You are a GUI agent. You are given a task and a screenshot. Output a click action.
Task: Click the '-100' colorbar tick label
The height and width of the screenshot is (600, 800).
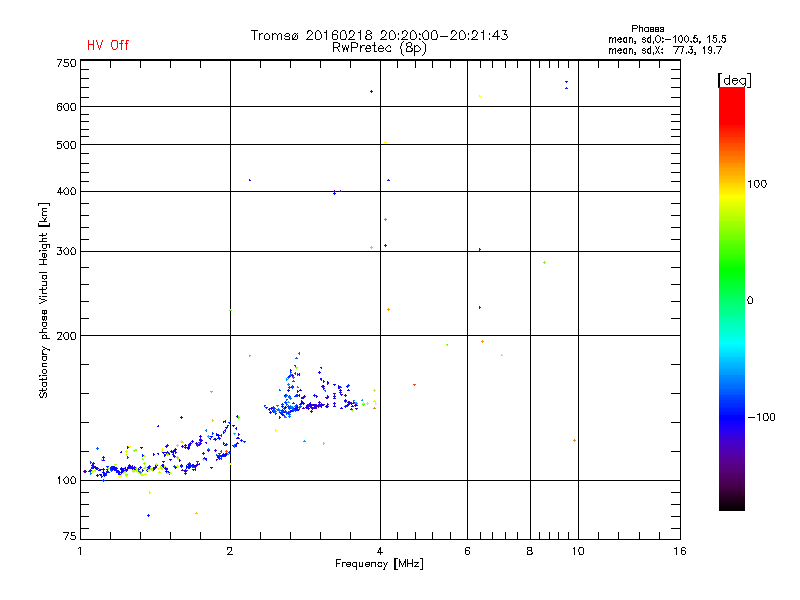click(761, 417)
